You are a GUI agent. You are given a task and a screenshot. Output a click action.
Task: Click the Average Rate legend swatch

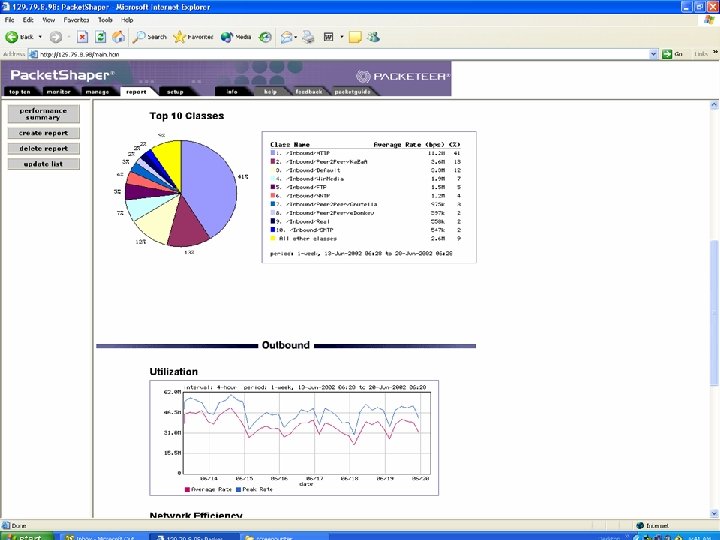[x=187, y=489]
